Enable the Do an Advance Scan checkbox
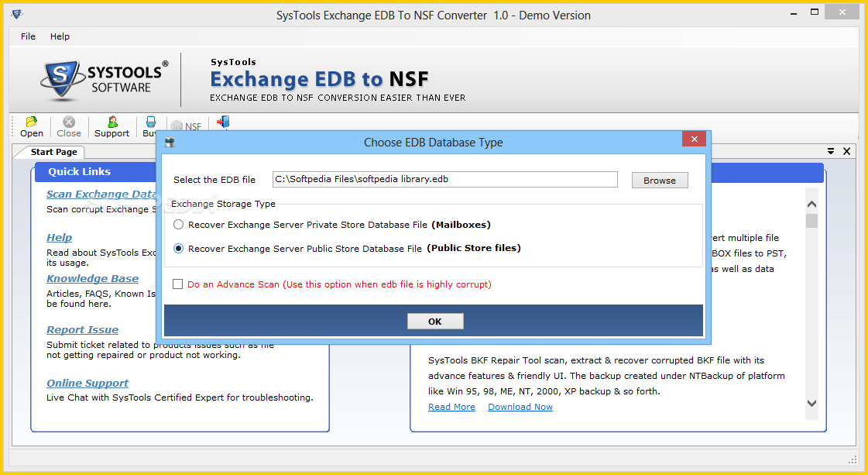 177,284
